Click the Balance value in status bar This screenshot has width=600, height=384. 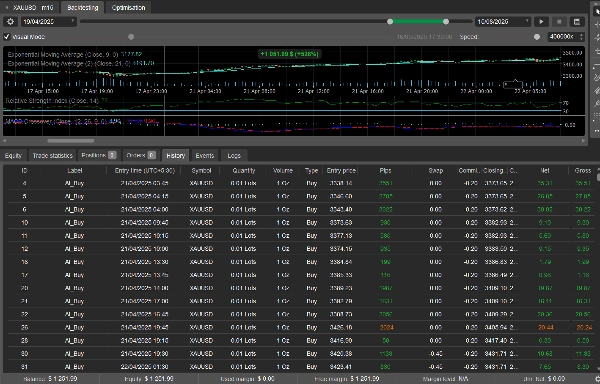(63, 379)
